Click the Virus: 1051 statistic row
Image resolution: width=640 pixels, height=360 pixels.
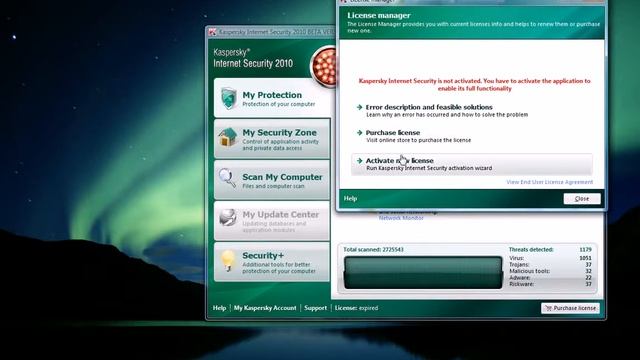(x=550, y=258)
